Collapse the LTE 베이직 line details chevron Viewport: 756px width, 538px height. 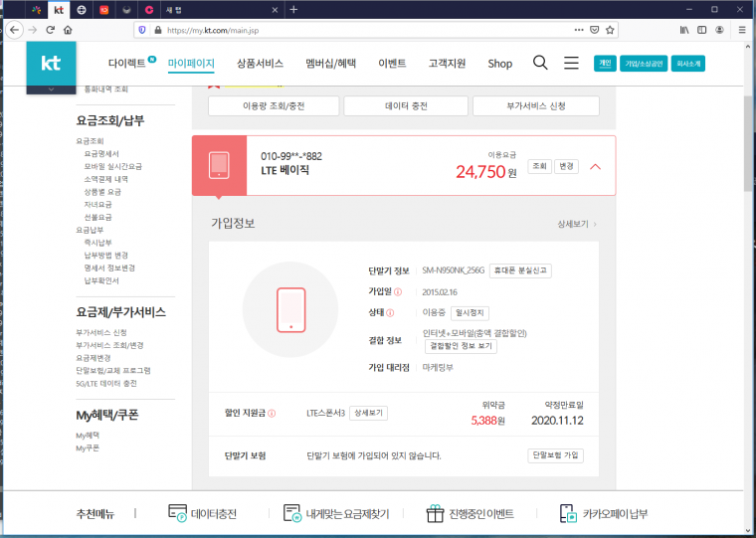(596, 167)
